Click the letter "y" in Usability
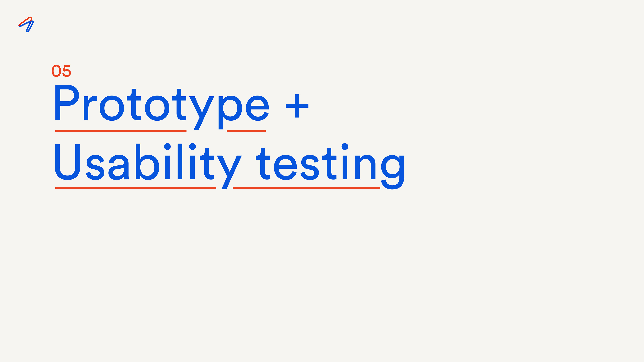The width and height of the screenshot is (644, 362). point(229,172)
